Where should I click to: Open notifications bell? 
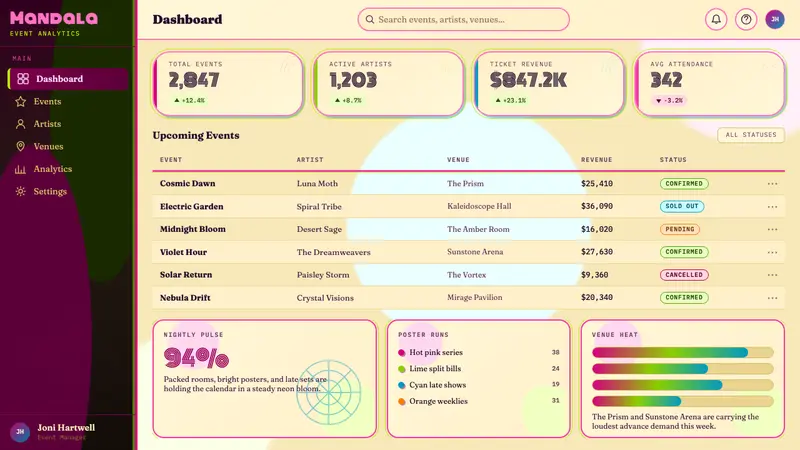(x=716, y=19)
